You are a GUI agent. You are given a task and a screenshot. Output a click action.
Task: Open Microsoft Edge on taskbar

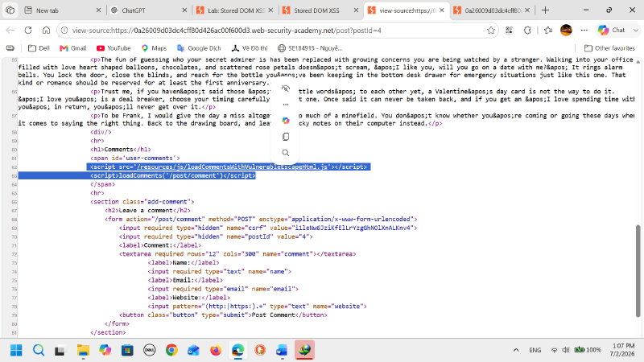(237, 350)
